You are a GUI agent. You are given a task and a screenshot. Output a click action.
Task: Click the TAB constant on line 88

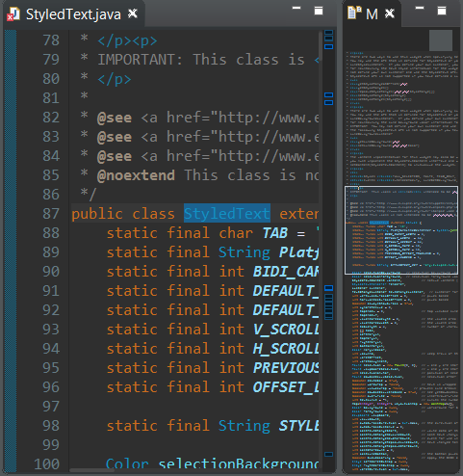point(274,233)
